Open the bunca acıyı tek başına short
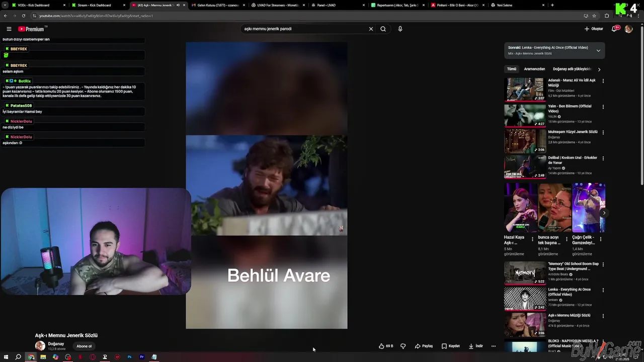This screenshot has width=644, height=362. coord(554,208)
